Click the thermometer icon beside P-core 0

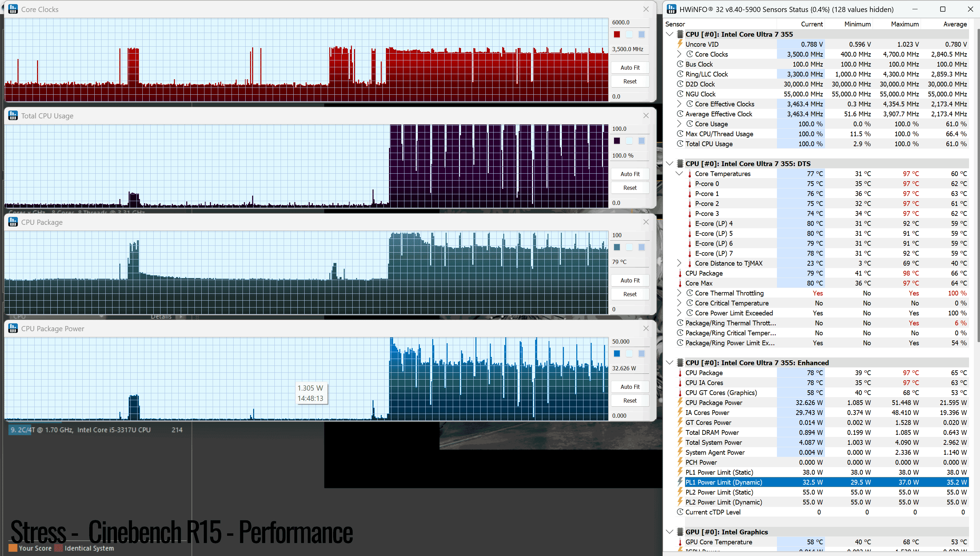click(689, 184)
